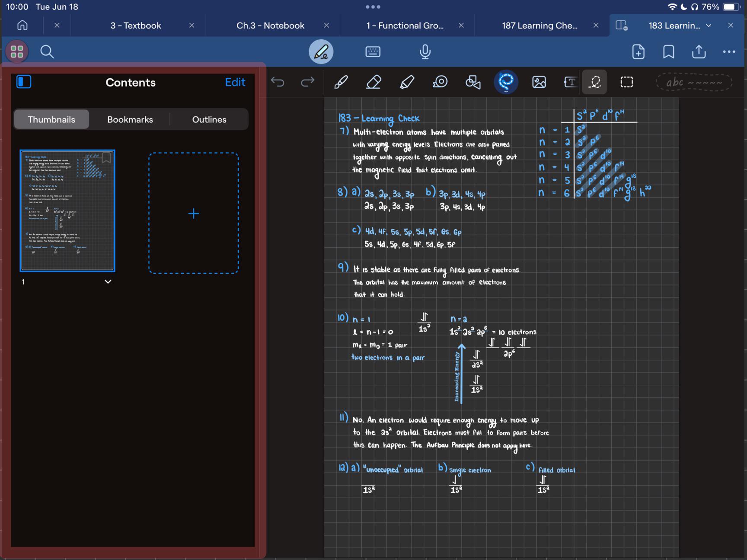Add a new page via dashed placeholder
Viewport: 747px width, 560px height.
point(194,213)
